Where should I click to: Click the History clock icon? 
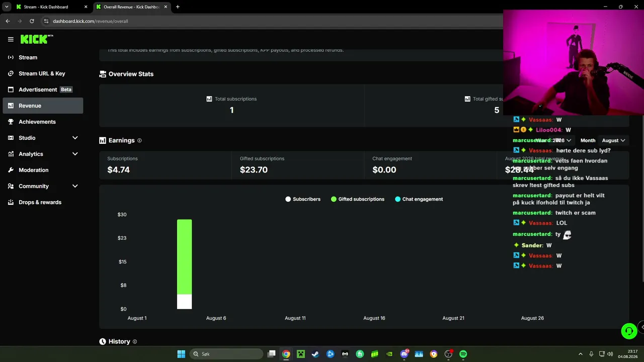pos(103,341)
